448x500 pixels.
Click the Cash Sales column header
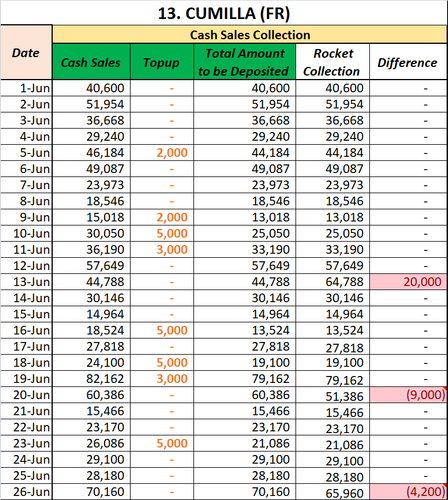tap(91, 62)
